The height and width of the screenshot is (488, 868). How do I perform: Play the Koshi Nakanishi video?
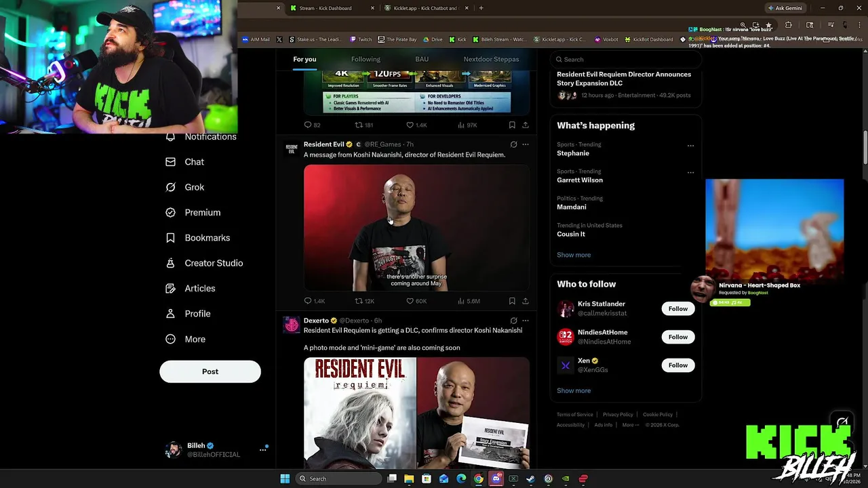[416, 228]
